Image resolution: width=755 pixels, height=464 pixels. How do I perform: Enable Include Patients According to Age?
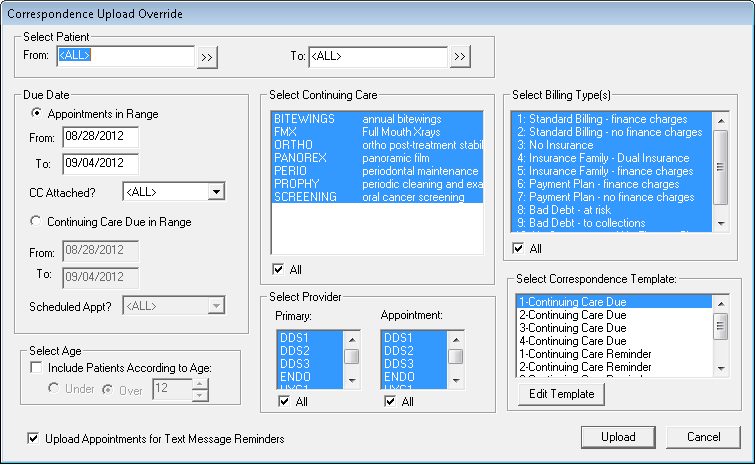tap(37, 369)
